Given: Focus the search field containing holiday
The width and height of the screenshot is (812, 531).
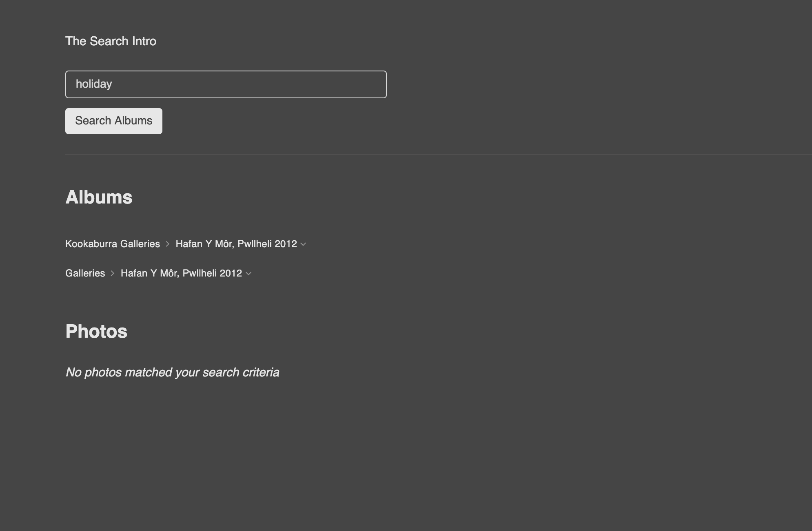Looking at the screenshot, I should pos(226,84).
